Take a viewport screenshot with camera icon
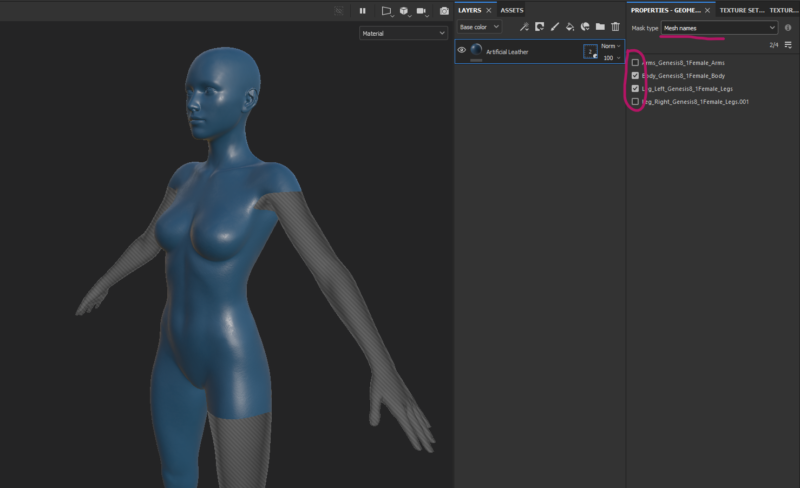Image resolution: width=800 pixels, height=488 pixels. [444, 11]
